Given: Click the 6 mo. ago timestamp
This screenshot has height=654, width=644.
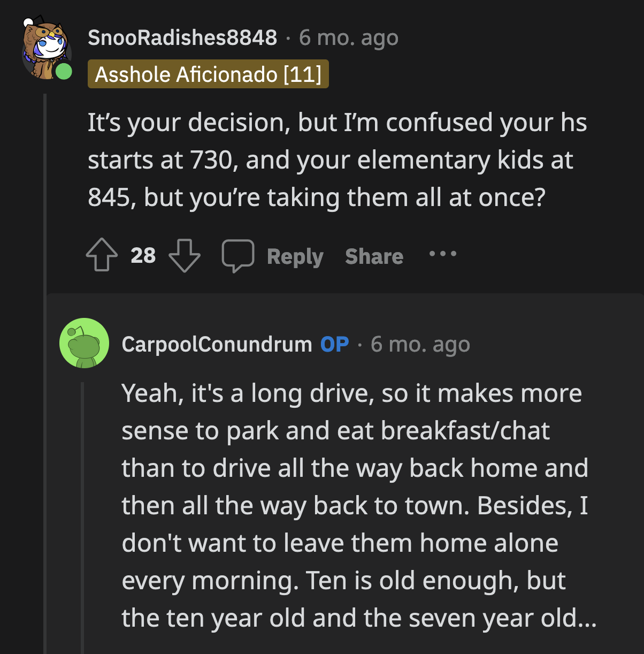Looking at the screenshot, I should click(348, 37).
